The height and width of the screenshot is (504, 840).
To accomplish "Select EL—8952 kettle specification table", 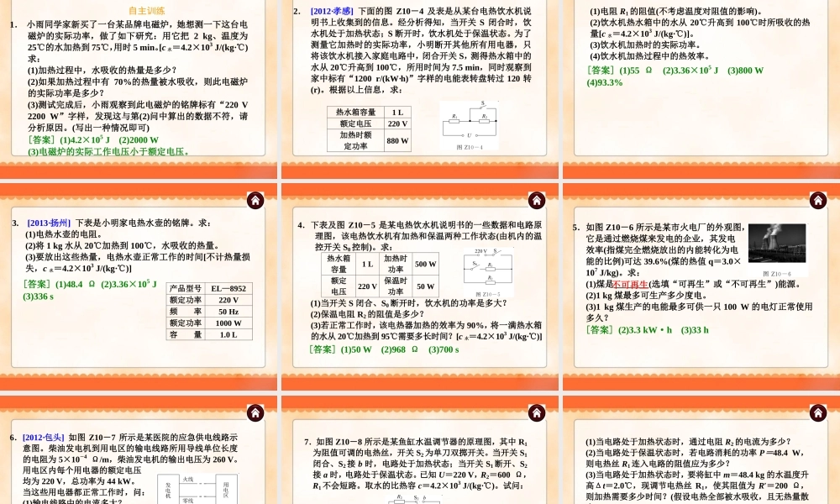I will (208, 311).
